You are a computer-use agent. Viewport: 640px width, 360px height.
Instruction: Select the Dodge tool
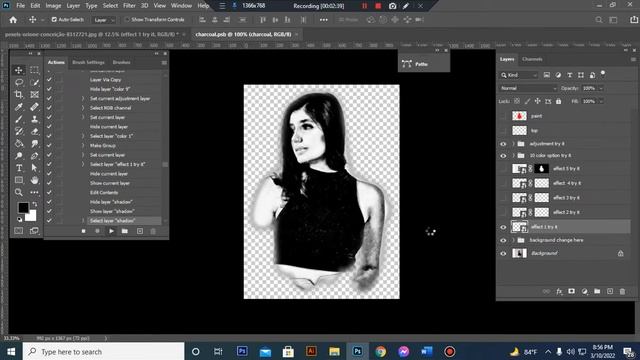tap(19, 156)
